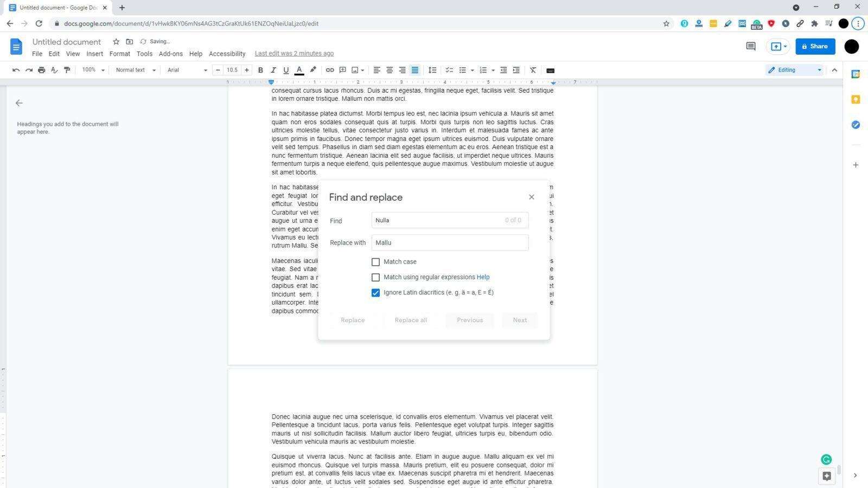Viewport: 868px width, 488px height.
Task: Insert a link
Action: tap(329, 69)
